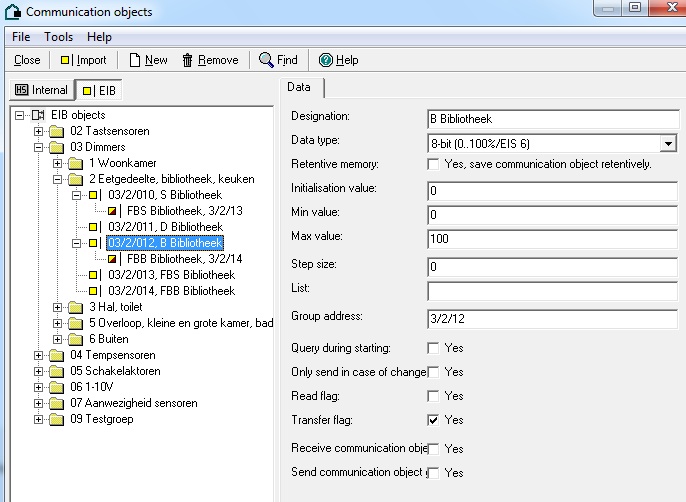This screenshot has width=686, height=502.
Task: Click the Find magnifier icon
Action: click(x=266, y=60)
